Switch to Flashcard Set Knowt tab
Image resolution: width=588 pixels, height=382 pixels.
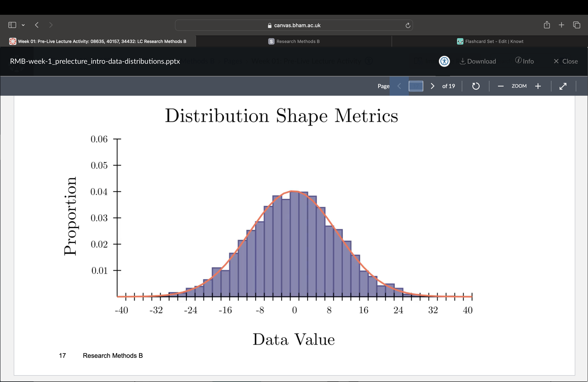(490, 42)
